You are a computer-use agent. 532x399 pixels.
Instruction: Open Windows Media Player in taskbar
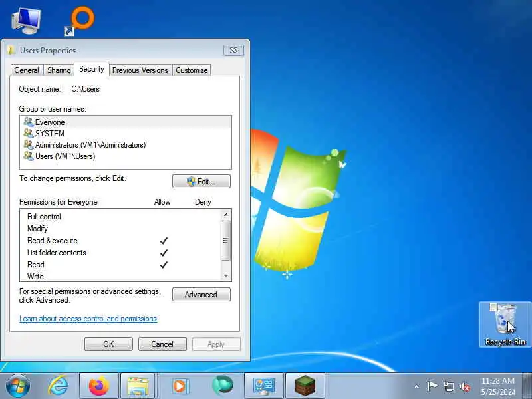coord(180,386)
